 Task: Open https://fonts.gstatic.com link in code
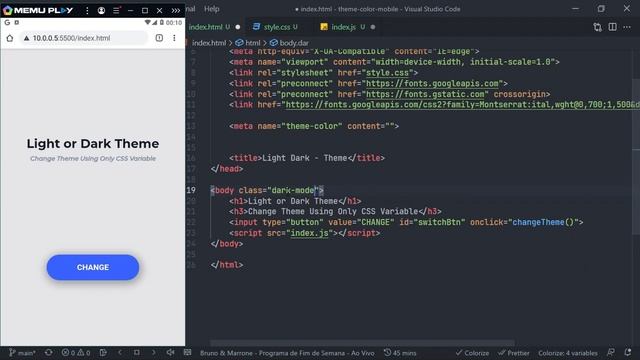[425, 94]
